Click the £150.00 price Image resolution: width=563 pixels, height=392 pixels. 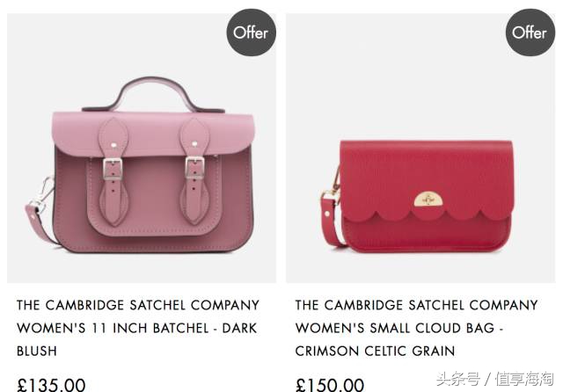pyautogui.click(x=330, y=385)
